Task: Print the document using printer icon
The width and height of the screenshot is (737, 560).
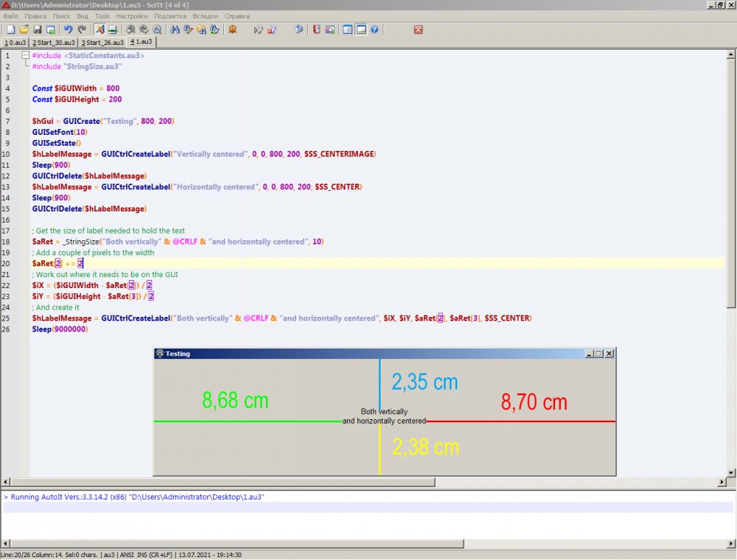Action: click(x=113, y=29)
